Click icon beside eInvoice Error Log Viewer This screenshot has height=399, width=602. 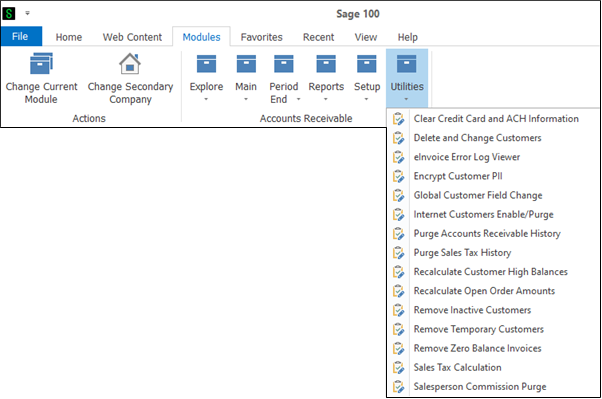[x=399, y=157]
